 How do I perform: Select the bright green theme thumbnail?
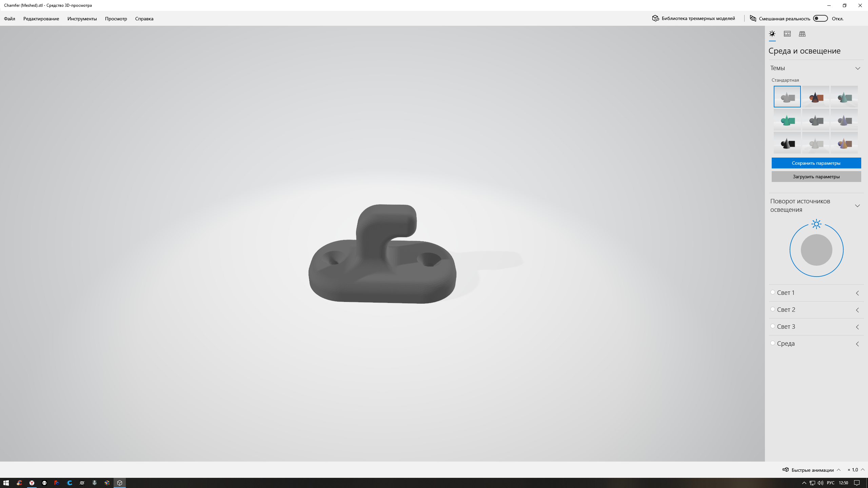pos(787,120)
